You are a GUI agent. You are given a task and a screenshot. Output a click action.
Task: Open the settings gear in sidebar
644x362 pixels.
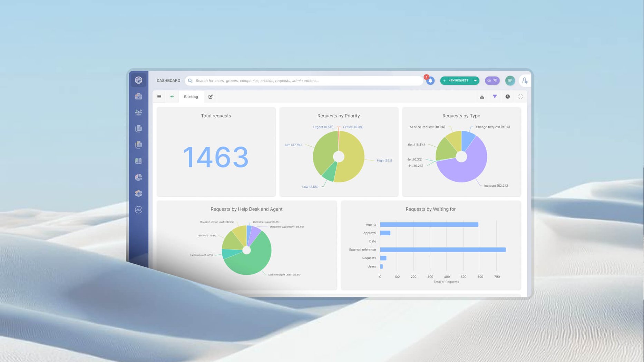pyautogui.click(x=138, y=193)
